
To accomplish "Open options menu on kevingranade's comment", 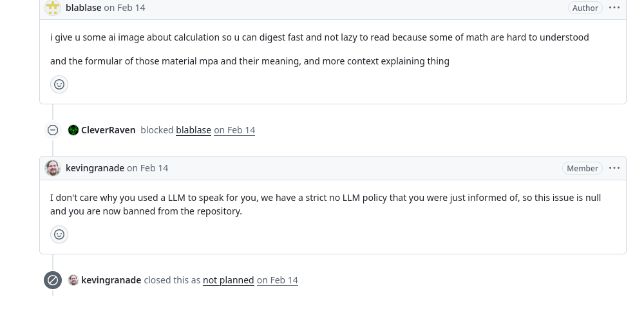I will tap(614, 168).
